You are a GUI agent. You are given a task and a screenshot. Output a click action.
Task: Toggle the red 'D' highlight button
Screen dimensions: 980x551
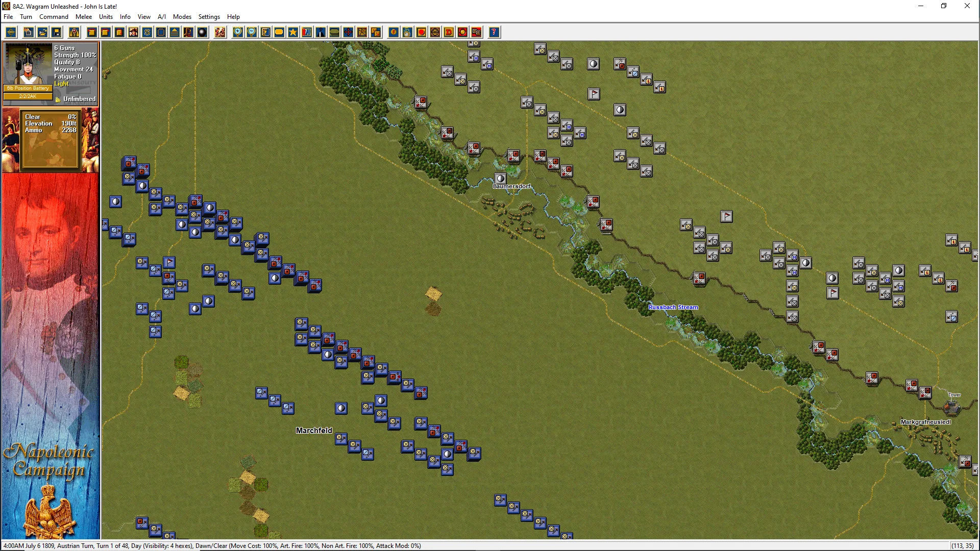(x=449, y=32)
